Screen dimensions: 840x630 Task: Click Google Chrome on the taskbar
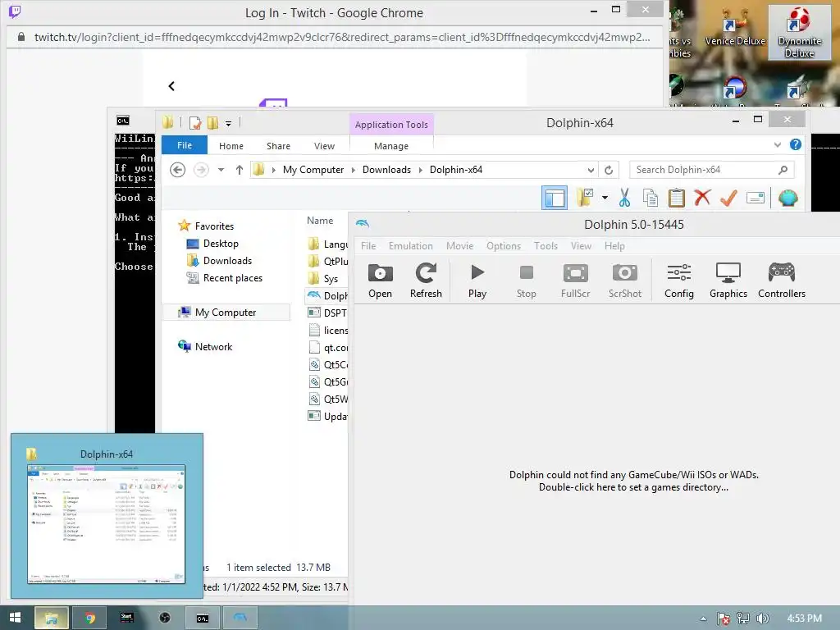click(89, 618)
